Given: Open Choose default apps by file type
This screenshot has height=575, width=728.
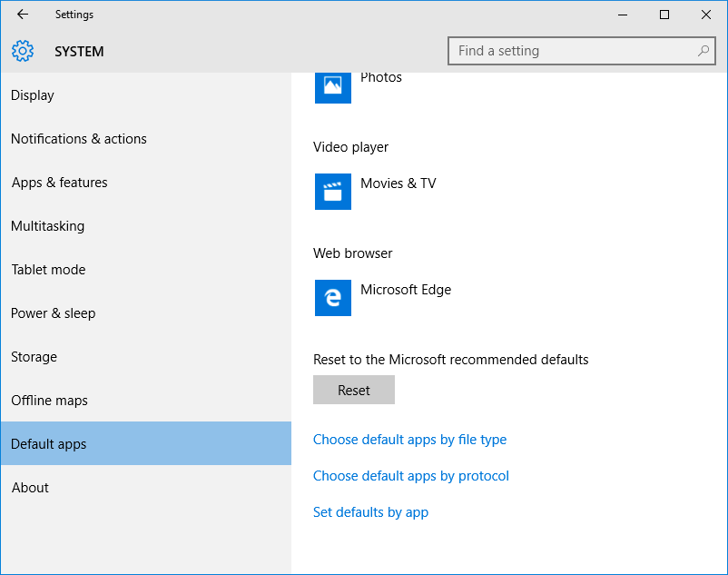Looking at the screenshot, I should [409, 440].
